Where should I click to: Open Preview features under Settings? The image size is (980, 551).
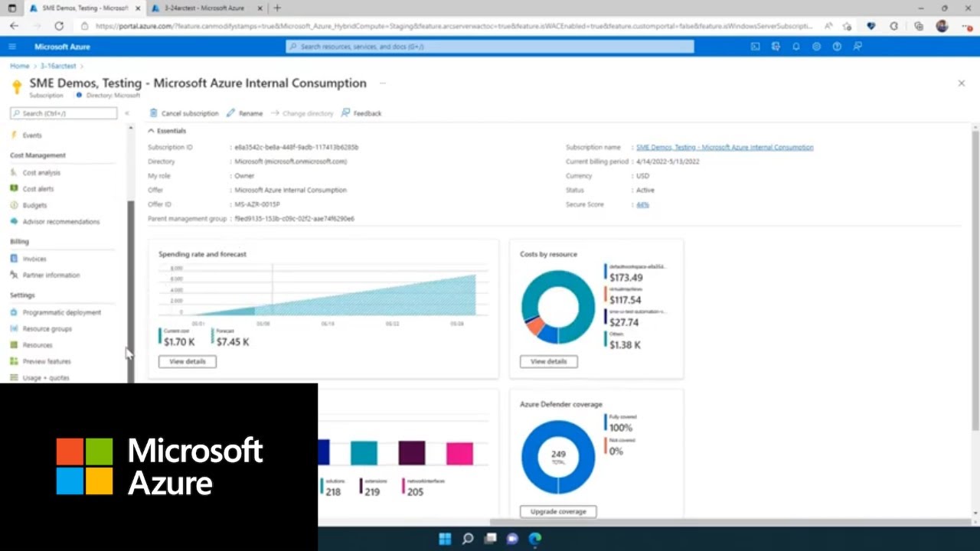click(46, 361)
